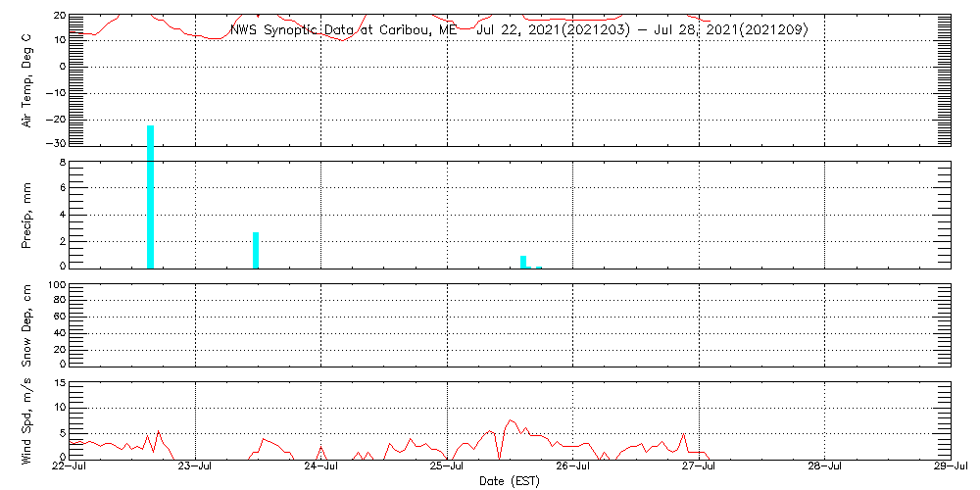This screenshot has width=980, height=490.
Task: Select the cyan precipitation bar on 23-Jul
Action: tap(256, 250)
